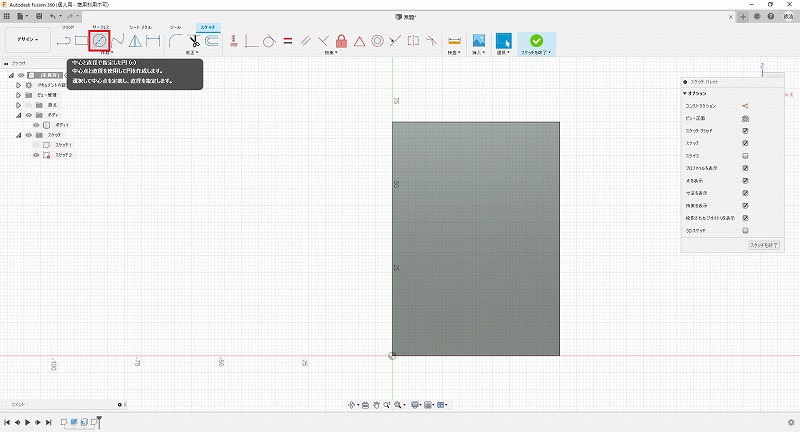Select the Offset tool icon
The image size is (800, 432).
(x=212, y=41)
